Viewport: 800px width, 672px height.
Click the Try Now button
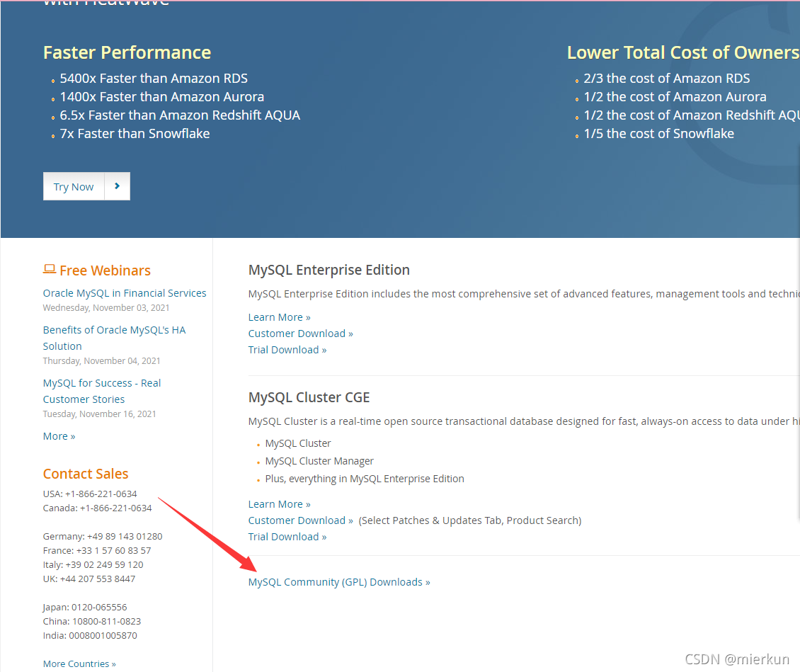click(74, 187)
